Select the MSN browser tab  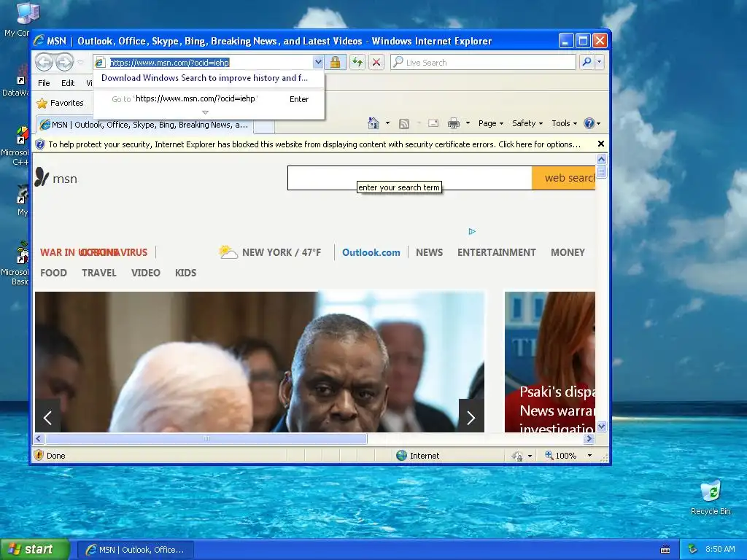[144, 125]
